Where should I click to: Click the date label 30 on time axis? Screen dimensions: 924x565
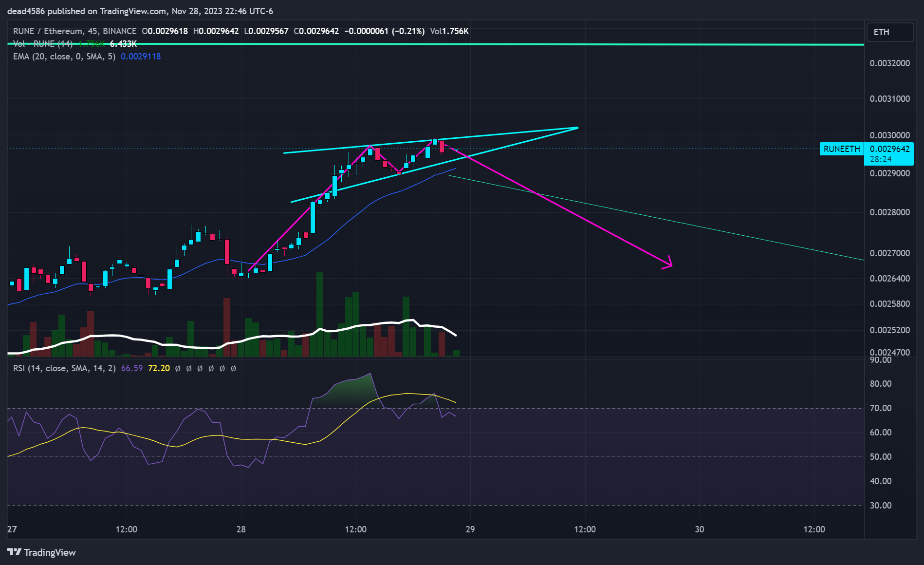click(x=700, y=529)
